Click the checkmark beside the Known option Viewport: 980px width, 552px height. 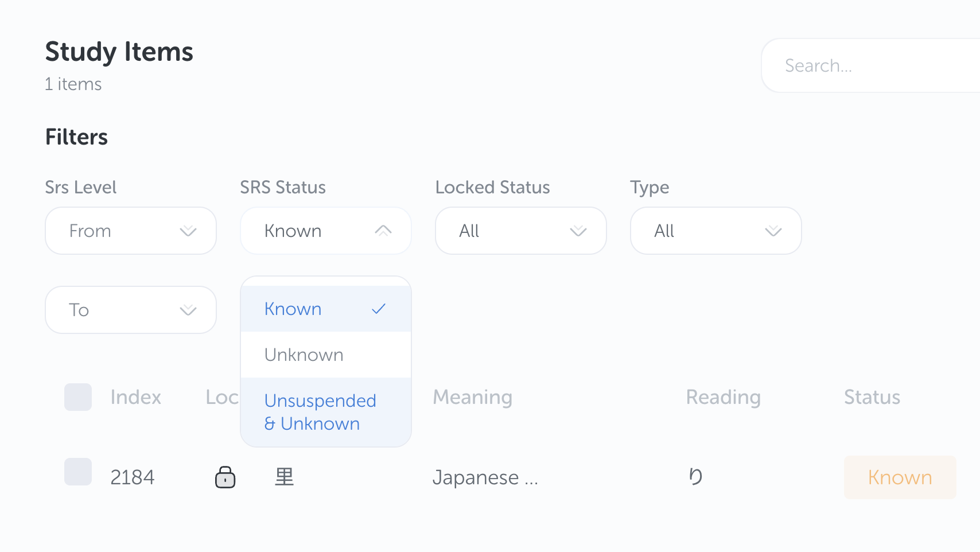point(379,309)
